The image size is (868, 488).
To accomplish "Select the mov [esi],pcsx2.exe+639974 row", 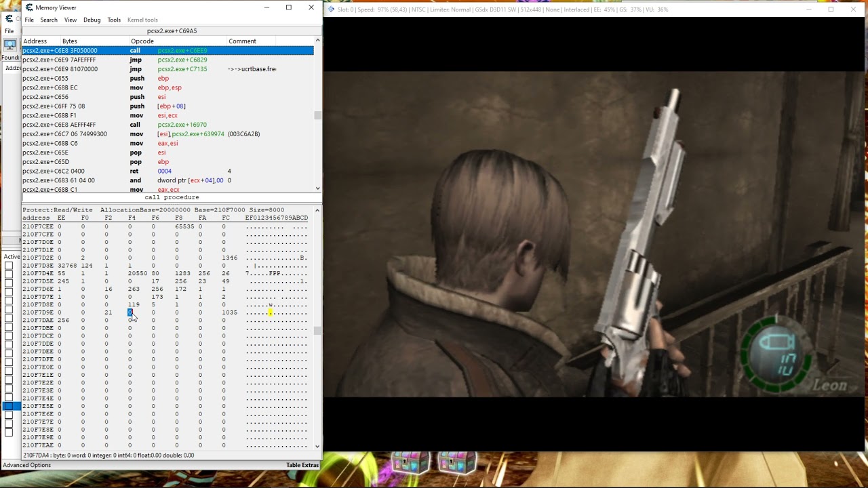I will 167,134.
